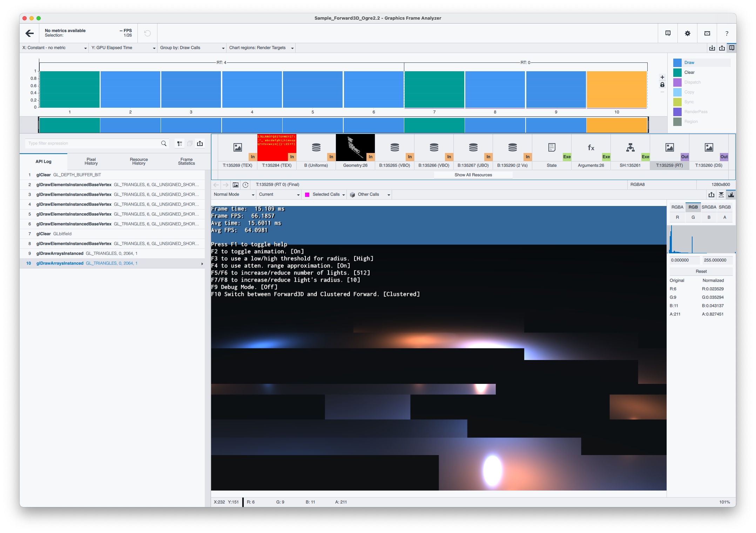Click the Draw legend color swatch

point(677,63)
